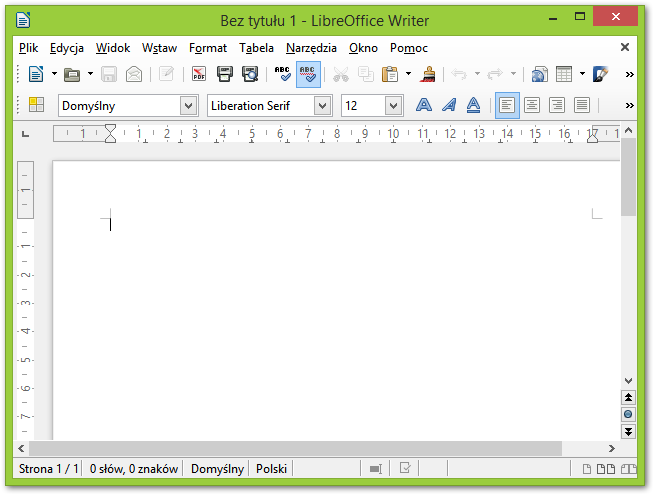Show Draw Functions toolbar icon
Screen dimensions: 654x495
tap(601, 74)
